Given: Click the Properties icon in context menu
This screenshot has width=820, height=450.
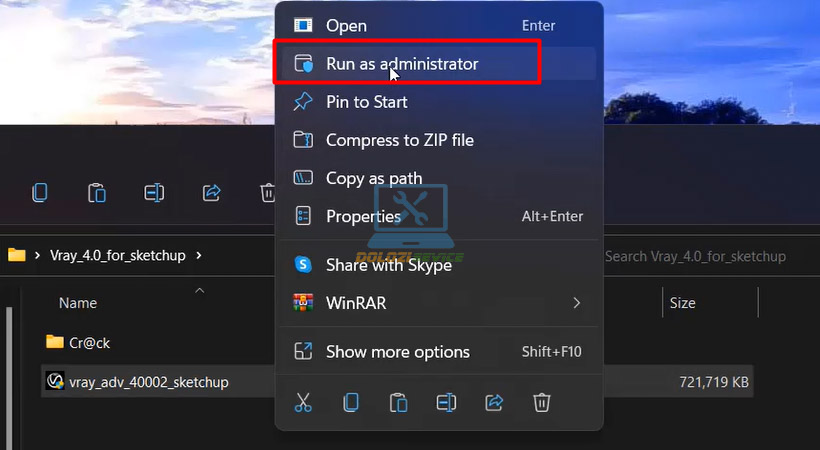Looking at the screenshot, I should [x=303, y=216].
